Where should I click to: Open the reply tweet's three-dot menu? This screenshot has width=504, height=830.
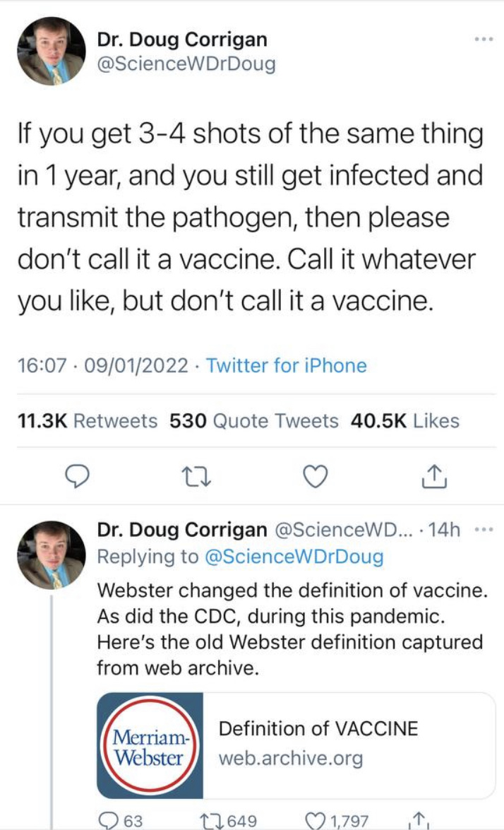[x=484, y=529]
